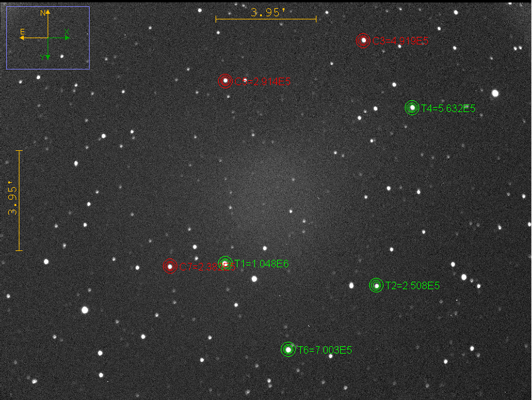
Task: Click the T4 green aperture circle
Action: [412, 108]
